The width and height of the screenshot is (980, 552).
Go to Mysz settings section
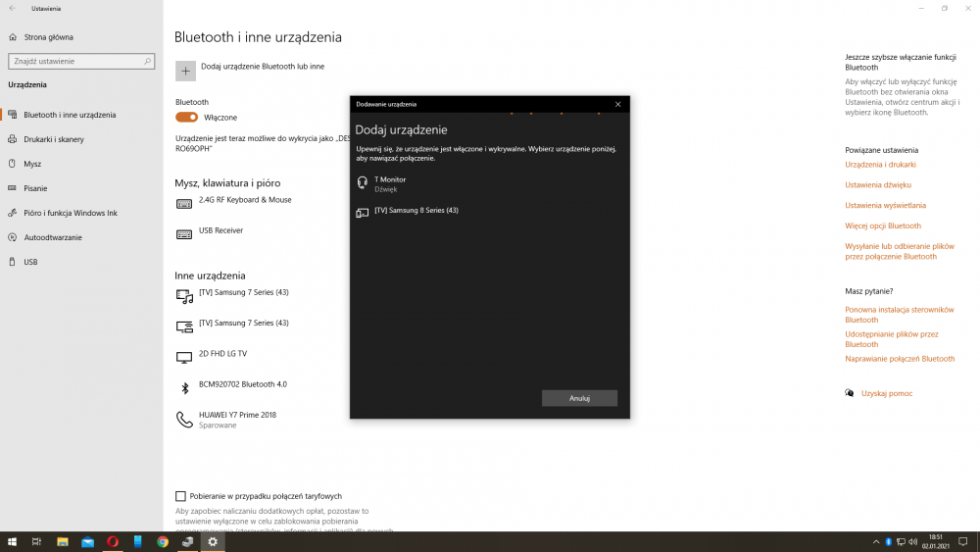coord(32,164)
